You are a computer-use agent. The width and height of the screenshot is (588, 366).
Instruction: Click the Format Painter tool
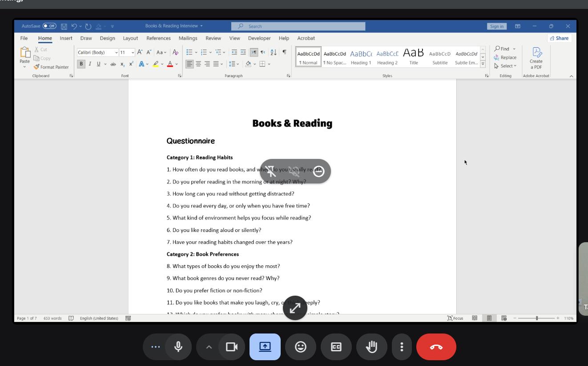pos(51,67)
